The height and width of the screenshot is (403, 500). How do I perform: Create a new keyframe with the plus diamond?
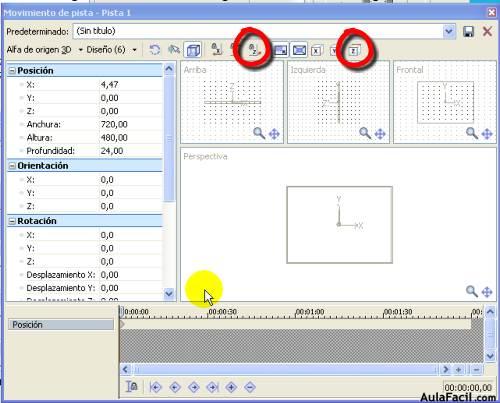tap(231, 387)
